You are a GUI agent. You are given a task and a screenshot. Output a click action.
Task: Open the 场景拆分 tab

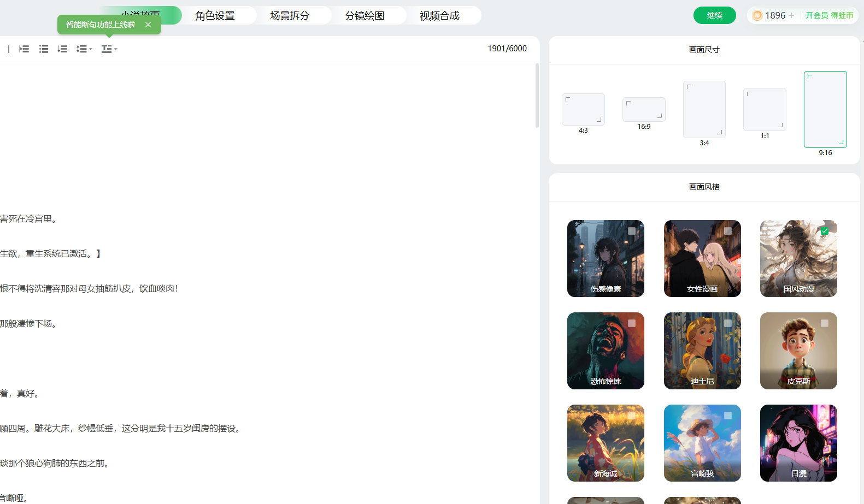pyautogui.click(x=290, y=15)
